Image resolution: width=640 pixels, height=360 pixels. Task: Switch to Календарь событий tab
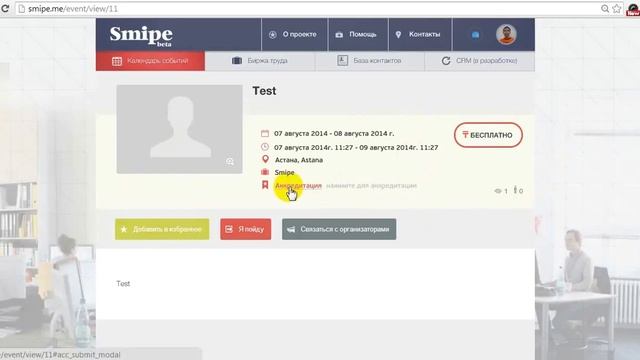point(150,61)
